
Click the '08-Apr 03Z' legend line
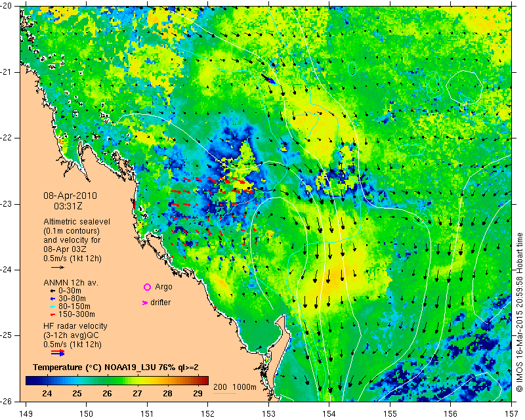point(64,249)
